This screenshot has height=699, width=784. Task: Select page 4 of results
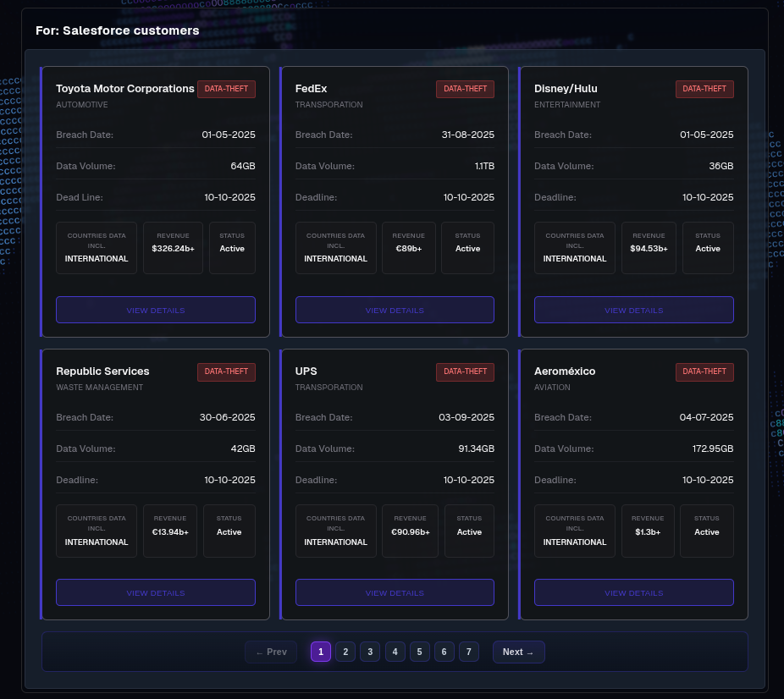coord(395,652)
